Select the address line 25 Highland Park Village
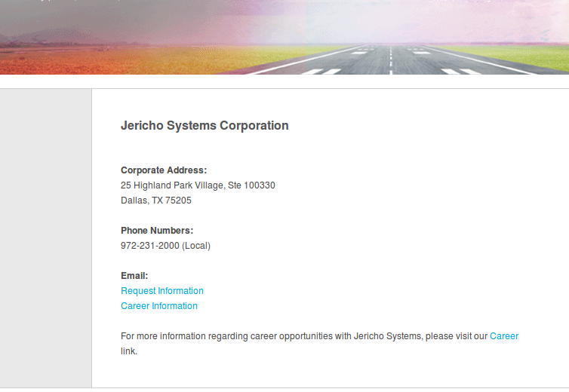 pyautogui.click(x=198, y=185)
